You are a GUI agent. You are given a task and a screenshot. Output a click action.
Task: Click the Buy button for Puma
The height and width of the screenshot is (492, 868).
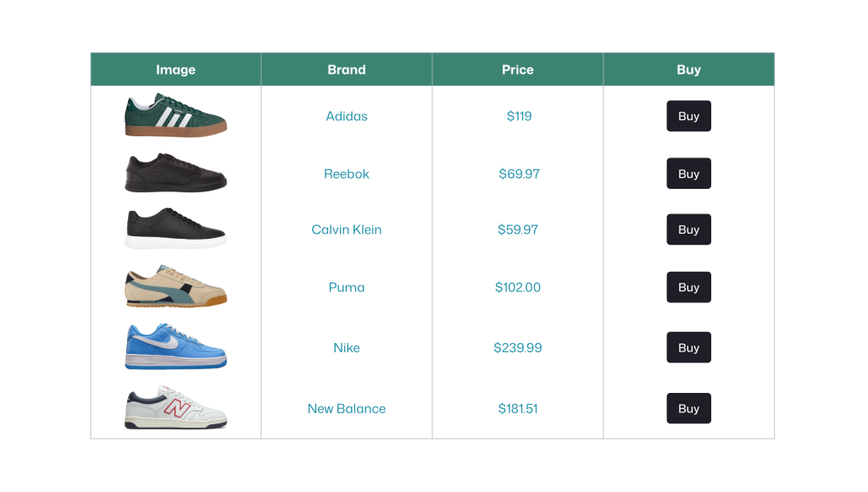coord(688,287)
